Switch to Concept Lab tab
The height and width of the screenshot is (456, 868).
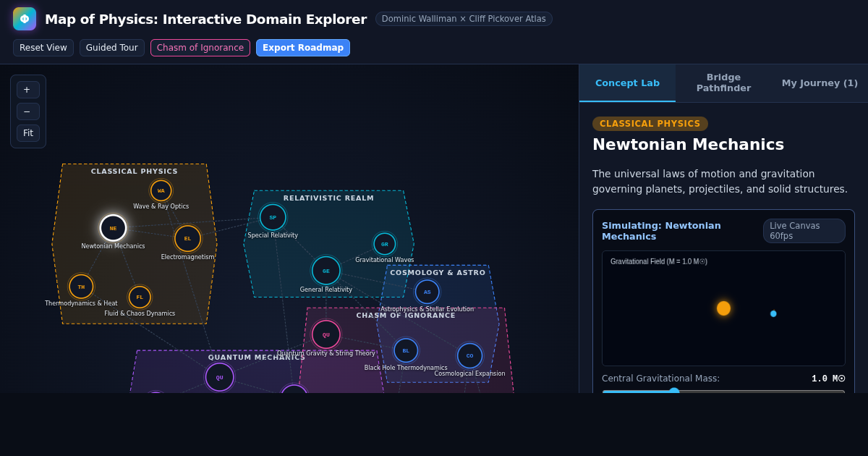[x=627, y=83]
